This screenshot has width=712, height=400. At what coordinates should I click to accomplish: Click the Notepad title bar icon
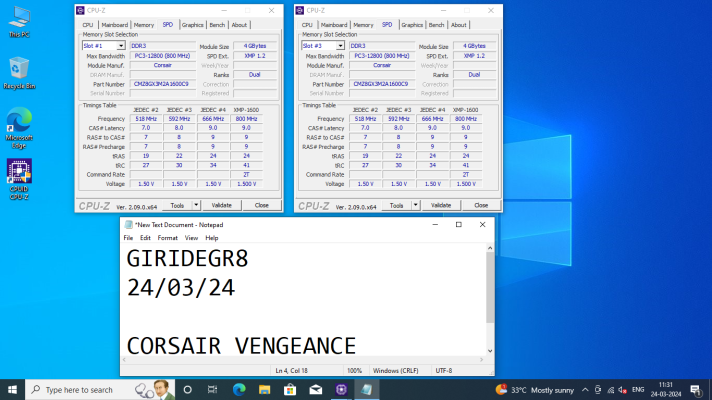coord(129,225)
